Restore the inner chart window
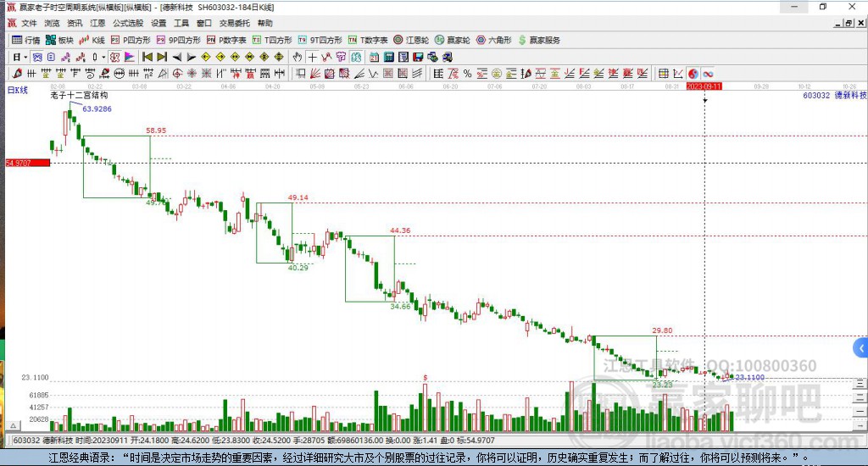This screenshot has width=868, height=466. [849, 23]
